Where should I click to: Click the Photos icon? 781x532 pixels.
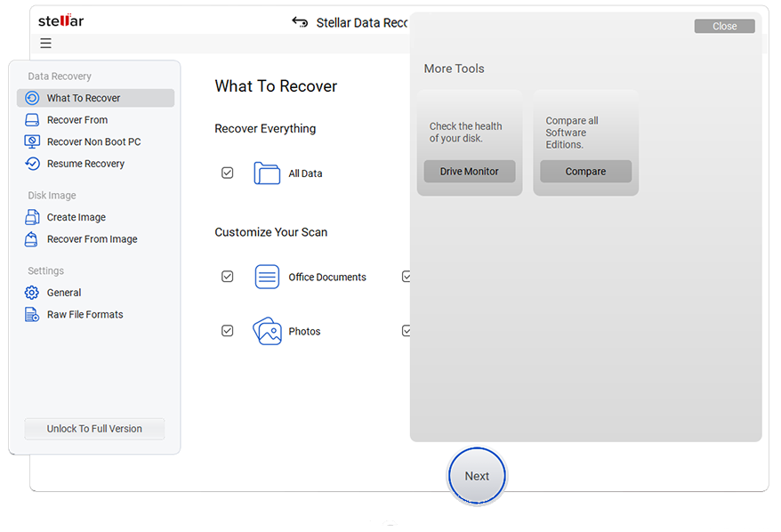(267, 331)
